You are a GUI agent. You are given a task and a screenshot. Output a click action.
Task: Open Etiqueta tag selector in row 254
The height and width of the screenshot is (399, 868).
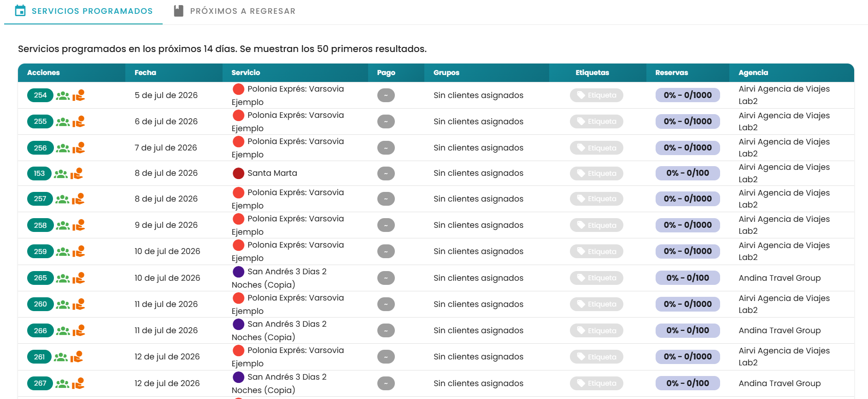tap(597, 95)
